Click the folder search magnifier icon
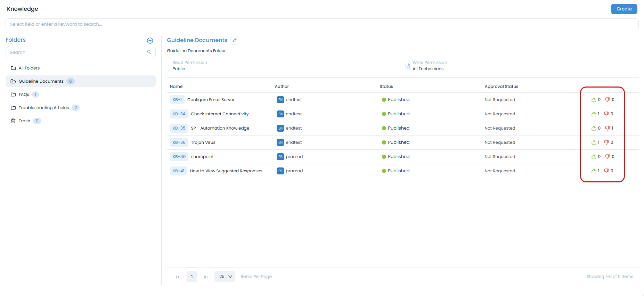Viewport: 644px width, 296px height. (149, 52)
